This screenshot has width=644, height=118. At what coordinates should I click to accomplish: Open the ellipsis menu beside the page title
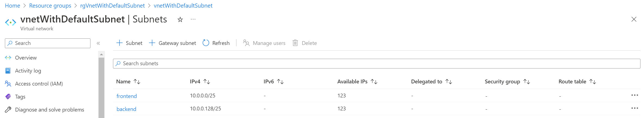point(193,19)
